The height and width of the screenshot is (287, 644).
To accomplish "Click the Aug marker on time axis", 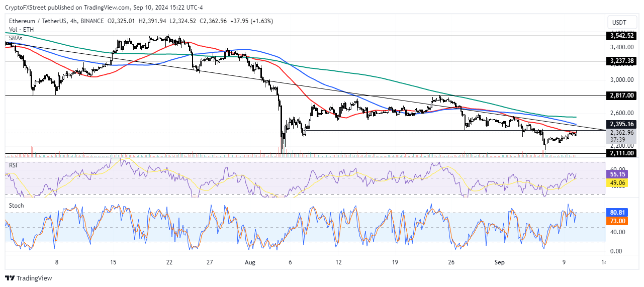I will [x=250, y=262].
